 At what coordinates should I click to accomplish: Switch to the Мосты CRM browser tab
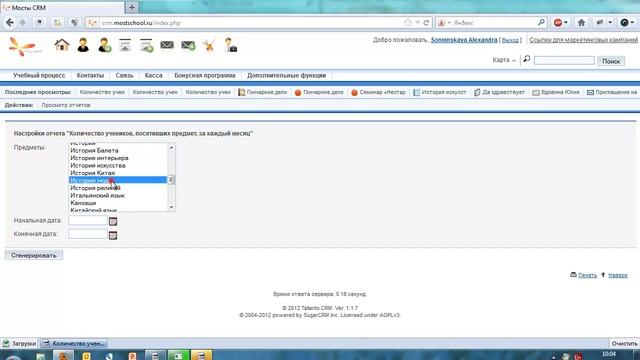tap(62, 8)
